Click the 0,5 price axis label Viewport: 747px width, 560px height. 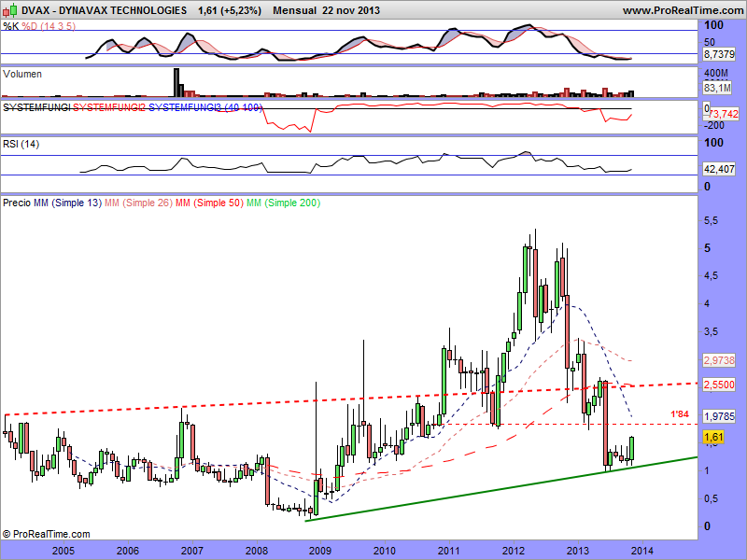coord(711,498)
